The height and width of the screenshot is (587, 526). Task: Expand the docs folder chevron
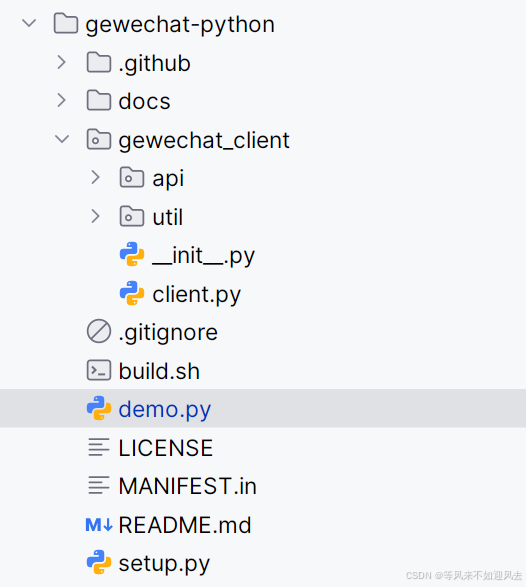62,100
